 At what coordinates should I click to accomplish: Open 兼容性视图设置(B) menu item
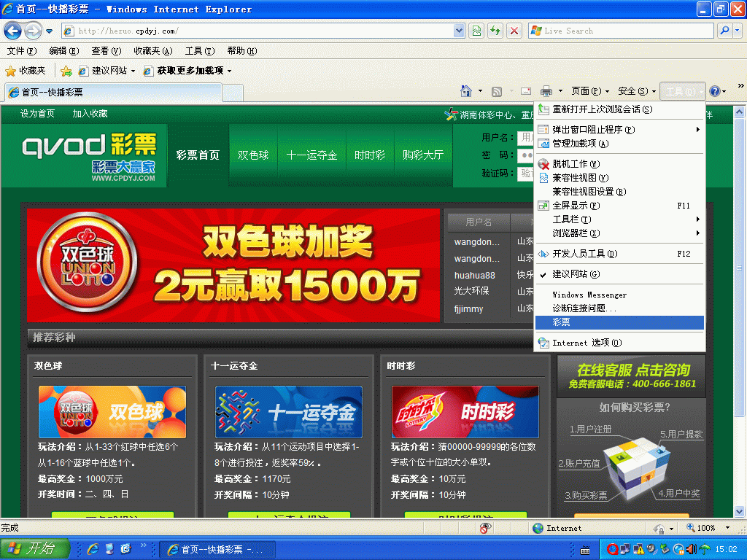[x=619, y=192]
